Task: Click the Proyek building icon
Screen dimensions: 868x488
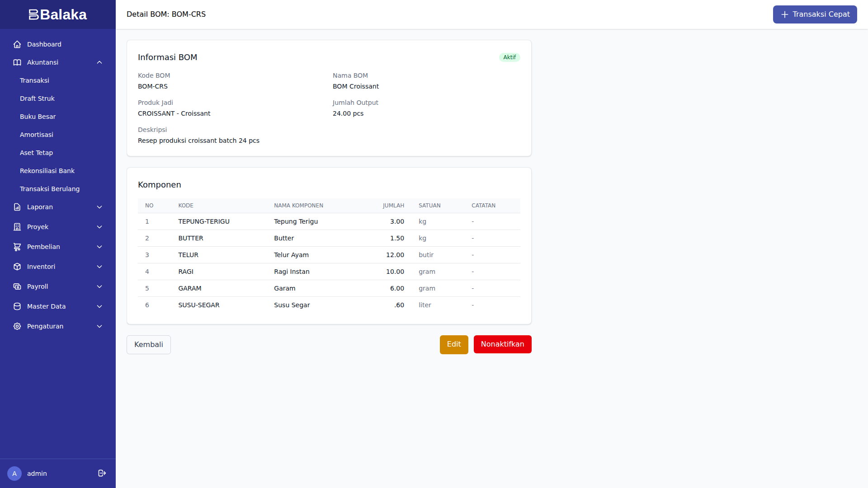Action: coord(17,227)
